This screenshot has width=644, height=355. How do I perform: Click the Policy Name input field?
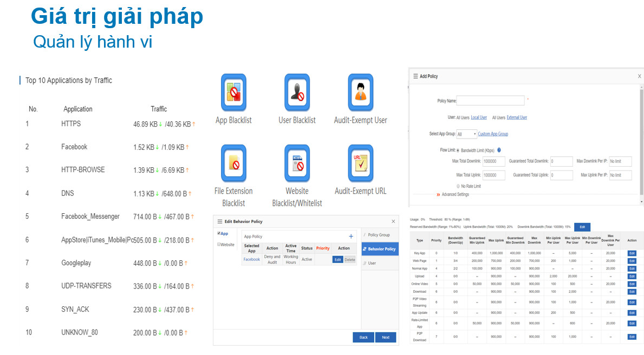[x=490, y=101]
